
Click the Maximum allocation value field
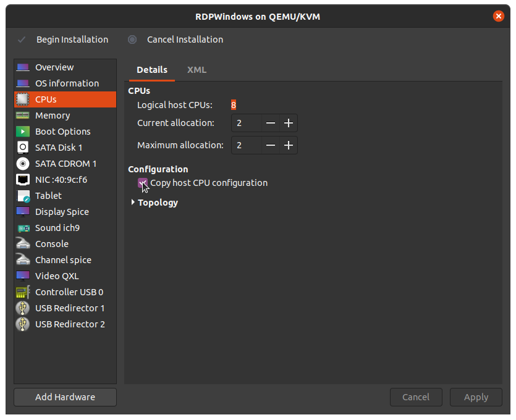246,145
